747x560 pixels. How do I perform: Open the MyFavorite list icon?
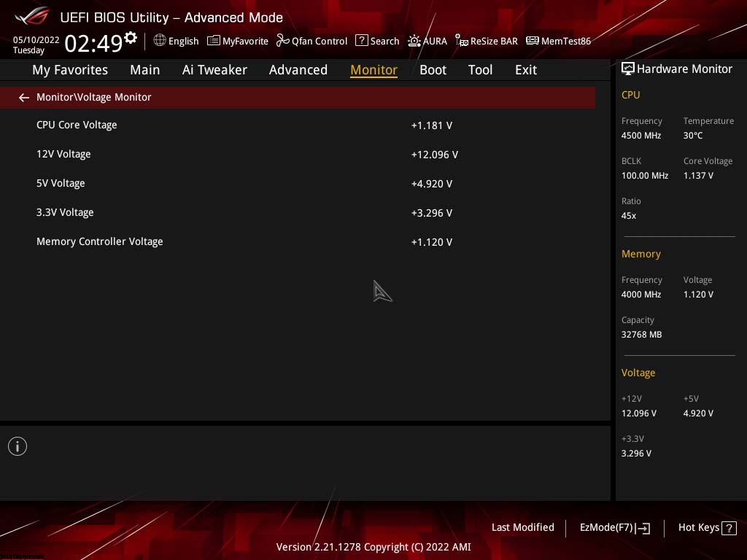tap(214, 41)
